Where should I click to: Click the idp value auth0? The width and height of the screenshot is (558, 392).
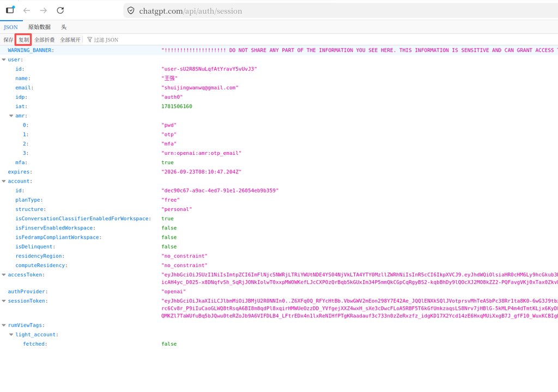click(x=172, y=97)
